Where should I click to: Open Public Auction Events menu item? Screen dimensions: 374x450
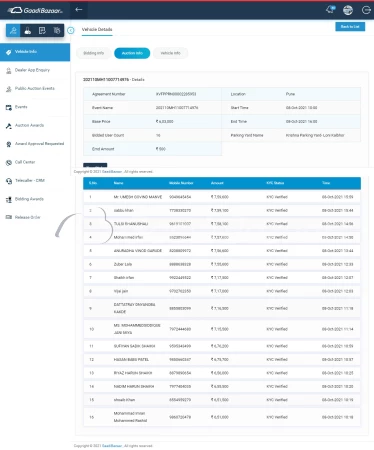(35, 89)
